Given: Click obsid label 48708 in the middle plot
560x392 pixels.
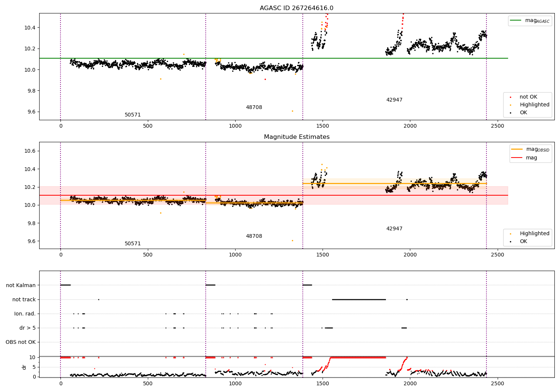Looking at the screenshot, I should pos(254,236).
